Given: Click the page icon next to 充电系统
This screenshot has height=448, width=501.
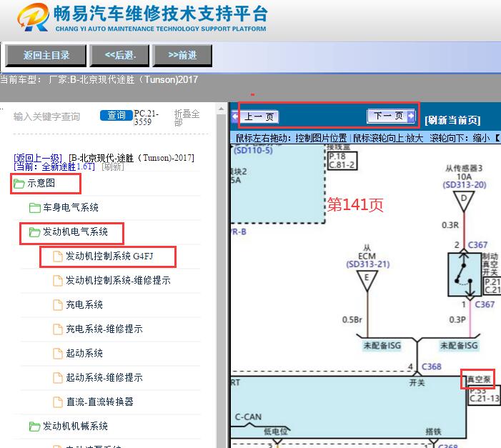Looking at the screenshot, I should [57, 305].
